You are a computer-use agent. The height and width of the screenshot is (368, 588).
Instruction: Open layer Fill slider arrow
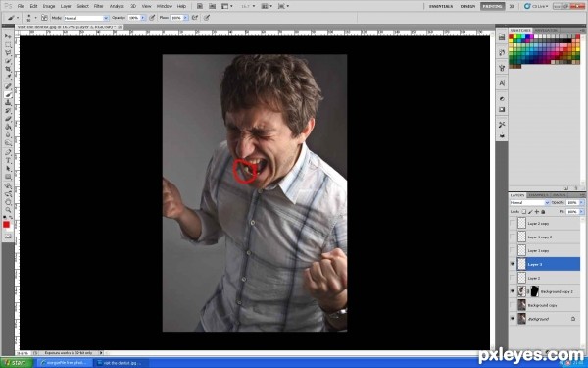click(581, 212)
